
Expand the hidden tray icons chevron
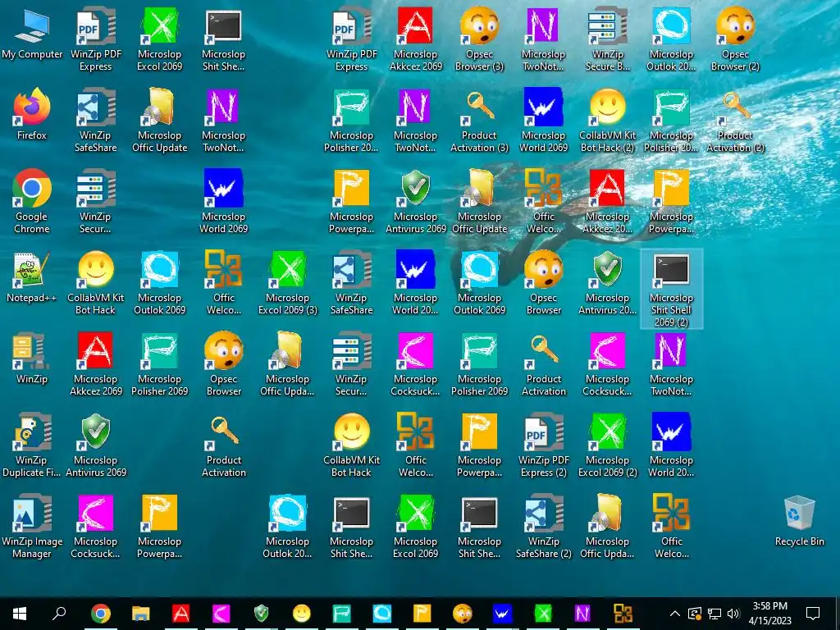coord(675,614)
